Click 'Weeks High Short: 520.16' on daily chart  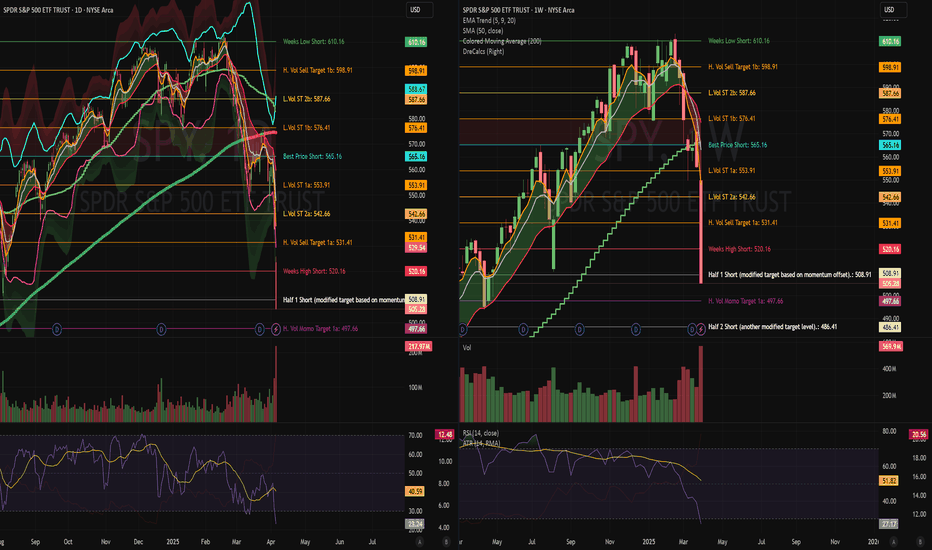click(314, 271)
